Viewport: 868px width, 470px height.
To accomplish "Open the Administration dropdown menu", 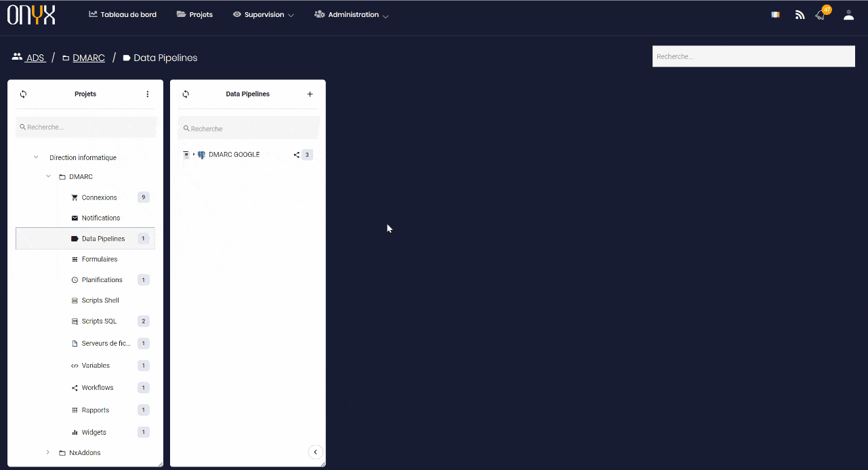I will click(352, 15).
